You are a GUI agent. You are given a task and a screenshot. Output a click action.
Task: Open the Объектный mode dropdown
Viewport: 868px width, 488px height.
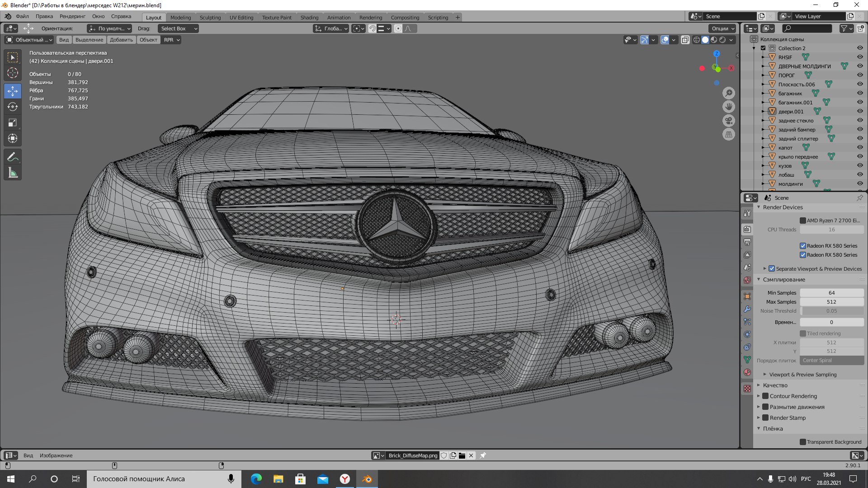(29, 40)
